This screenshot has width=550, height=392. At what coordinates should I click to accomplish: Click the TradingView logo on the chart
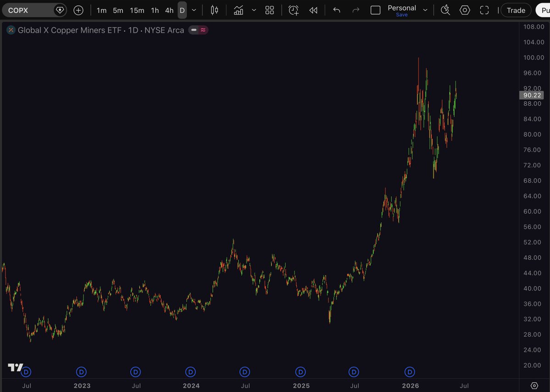click(x=16, y=367)
